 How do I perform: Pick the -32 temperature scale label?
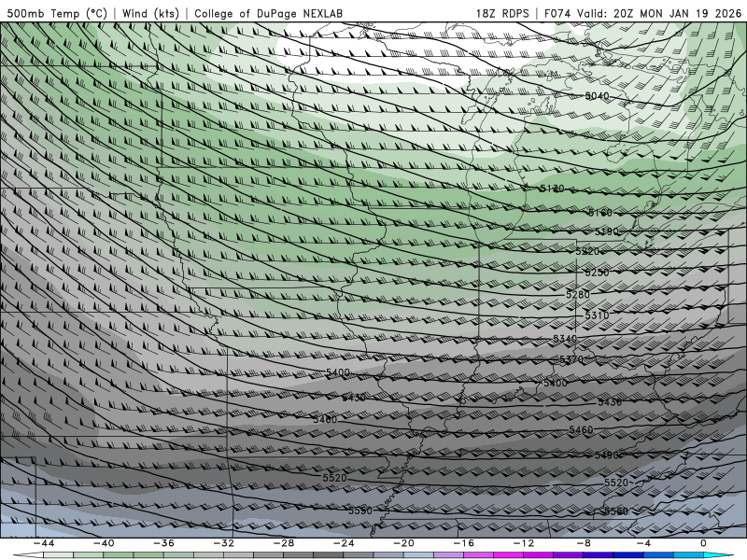point(223,543)
